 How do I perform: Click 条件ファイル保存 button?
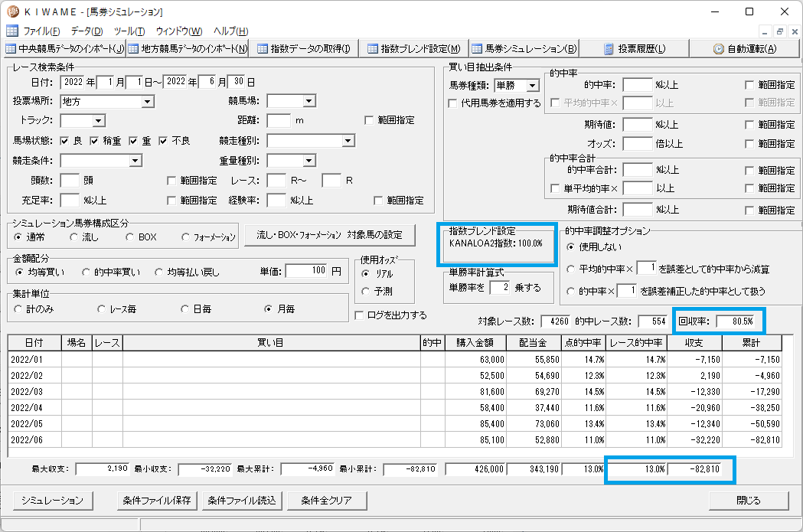point(157,501)
